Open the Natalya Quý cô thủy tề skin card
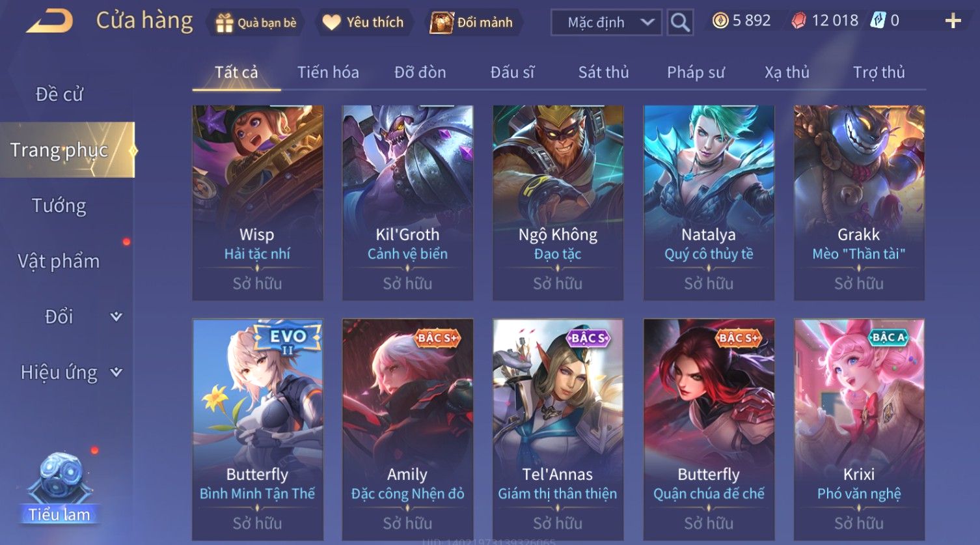 (x=709, y=203)
